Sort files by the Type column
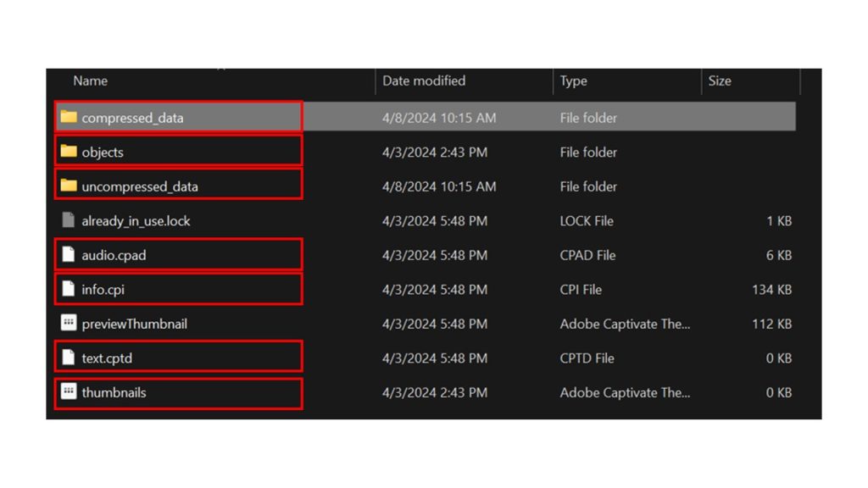The width and height of the screenshot is (868, 488). pyautogui.click(x=574, y=81)
